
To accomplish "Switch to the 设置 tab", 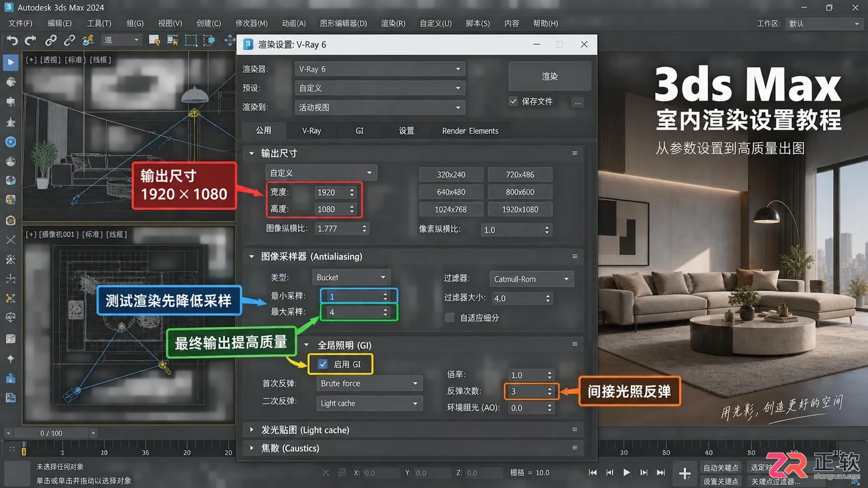I will 407,131.
